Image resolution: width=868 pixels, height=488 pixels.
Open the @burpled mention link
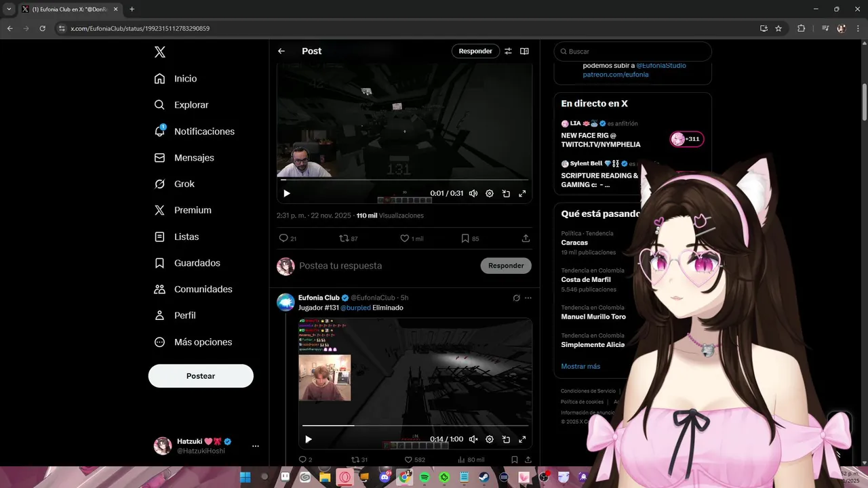[355, 308]
